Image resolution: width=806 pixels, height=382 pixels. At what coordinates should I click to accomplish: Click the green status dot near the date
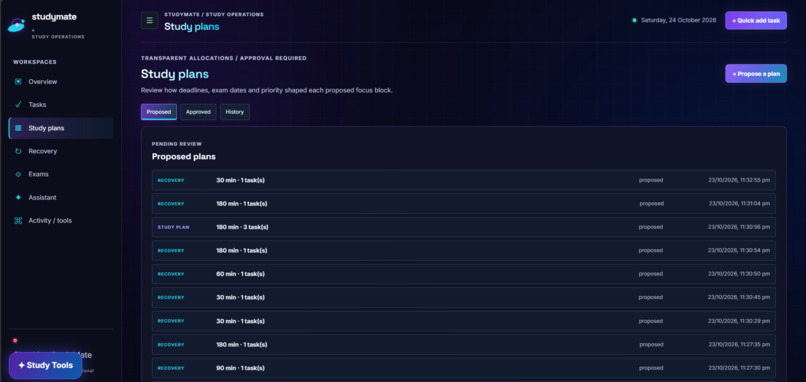pos(634,21)
